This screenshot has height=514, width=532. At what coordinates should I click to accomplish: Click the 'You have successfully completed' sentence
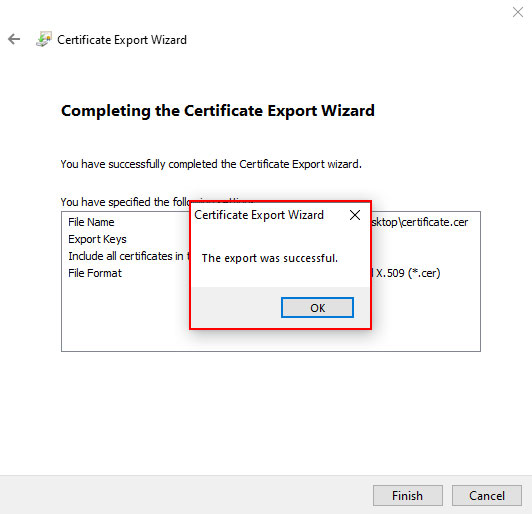point(211,164)
